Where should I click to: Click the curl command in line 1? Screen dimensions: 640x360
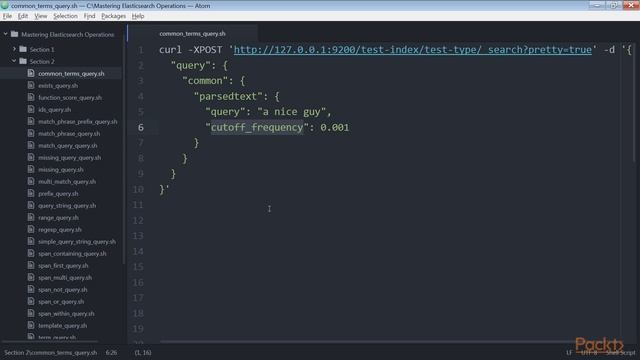[x=170, y=50]
